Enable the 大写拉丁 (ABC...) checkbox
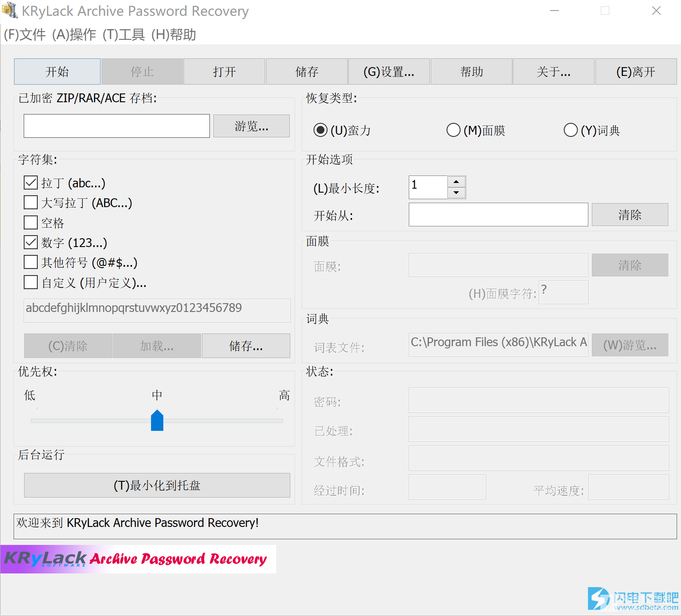The image size is (681, 616). [31, 203]
